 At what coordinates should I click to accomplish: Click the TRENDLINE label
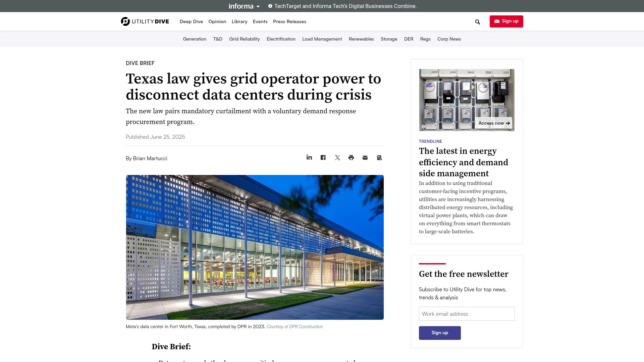tap(430, 141)
